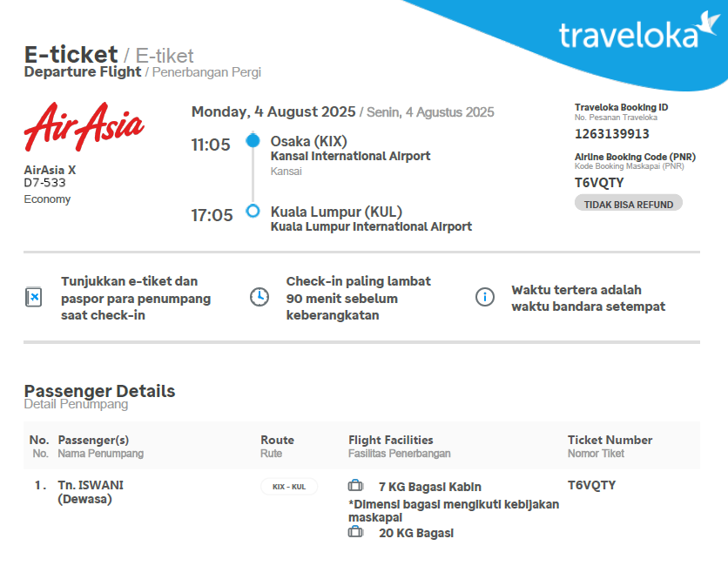Viewport: 728px width, 586px height.
Task: Click the ticket number in passenger row
Action: (591, 485)
